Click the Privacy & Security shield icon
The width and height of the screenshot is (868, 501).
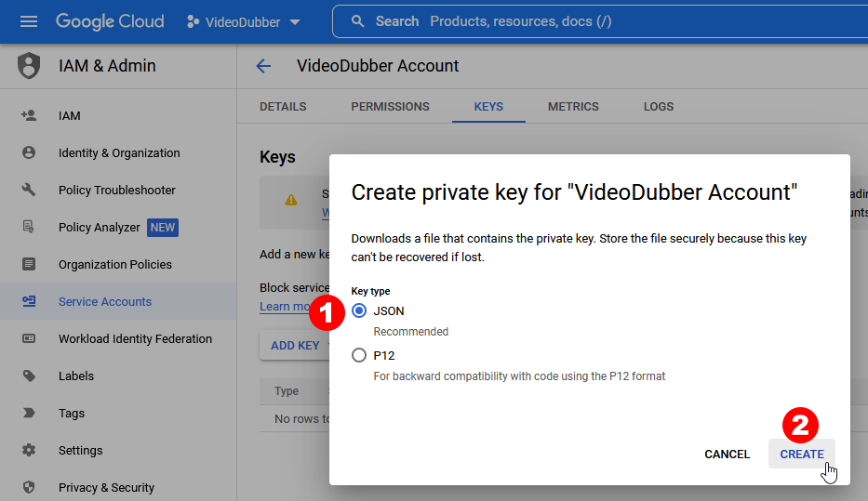click(29, 487)
